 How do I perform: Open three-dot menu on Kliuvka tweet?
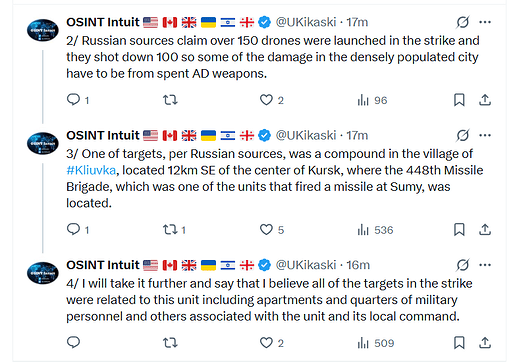[x=485, y=135]
